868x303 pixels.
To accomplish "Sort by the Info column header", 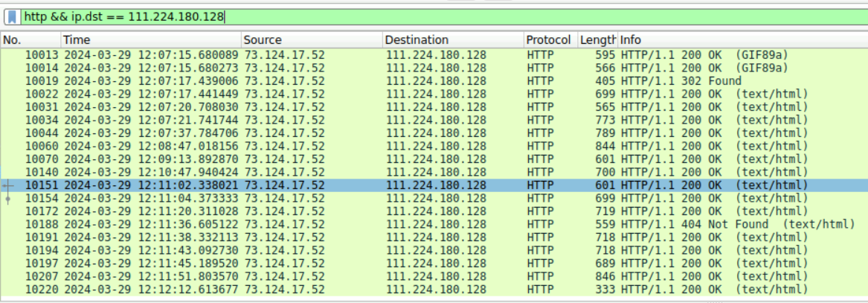I will click(742, 40).
